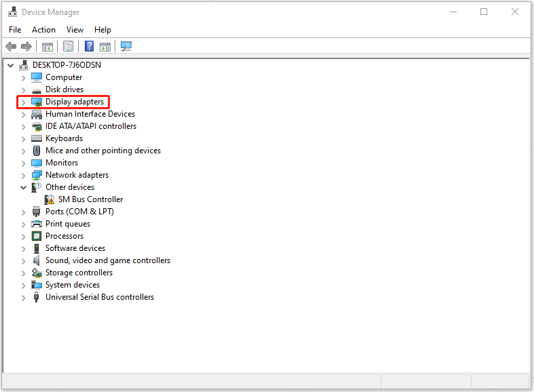This screenshot has height=392, width=534.
Task: Select the Keyboards label
Action: (x=64, y=138)
